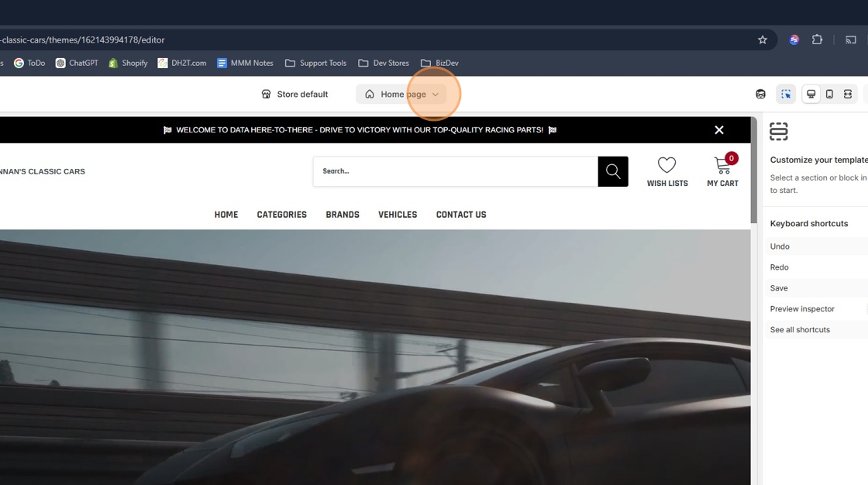This screenshot has width=868, height=485.
Task: Click the sections layout icon in the right panel
Action: coord(778,132)
